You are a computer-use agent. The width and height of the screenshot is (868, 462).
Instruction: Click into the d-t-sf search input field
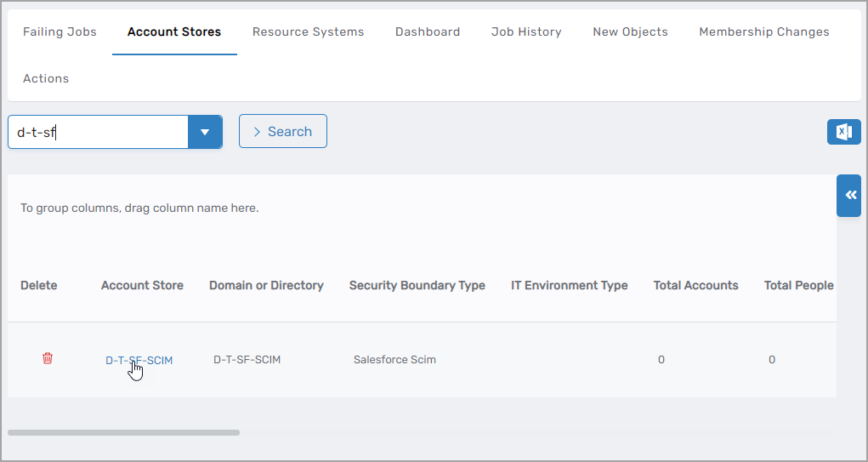(x=98, y=133)
